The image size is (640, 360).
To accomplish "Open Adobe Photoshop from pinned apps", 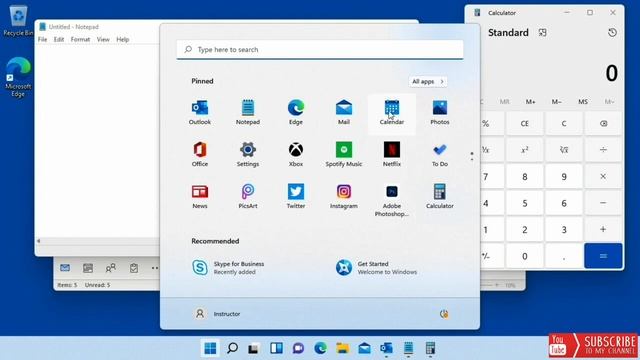I will point(391,200).
